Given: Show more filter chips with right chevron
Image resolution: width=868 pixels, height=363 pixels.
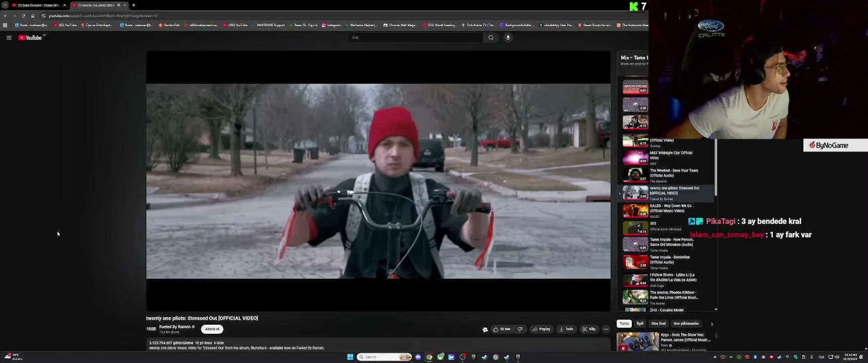Looking at the screenshot, I should (712, 324).
